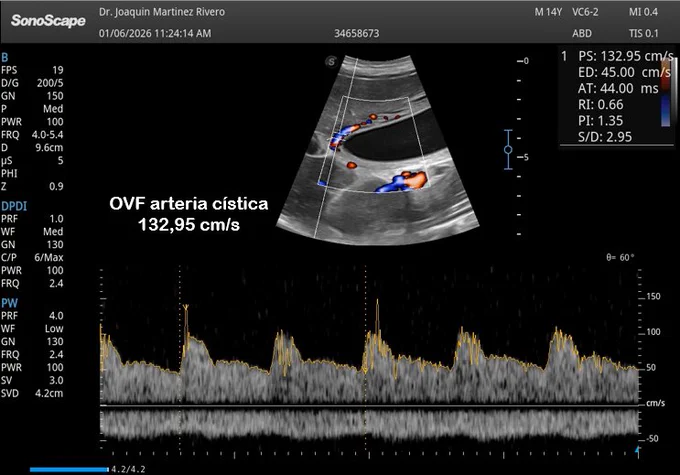The image size is (680, 475).
Task: Click the MI 0.4 value
Action: 643,12
